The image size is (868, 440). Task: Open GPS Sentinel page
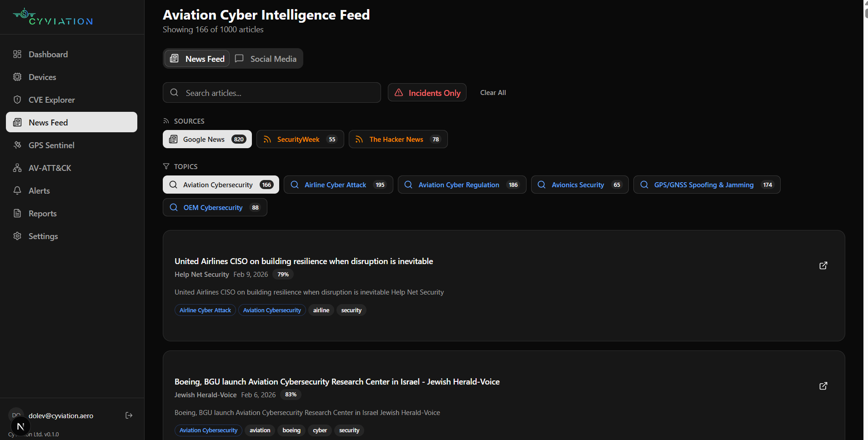coord(71,145)
